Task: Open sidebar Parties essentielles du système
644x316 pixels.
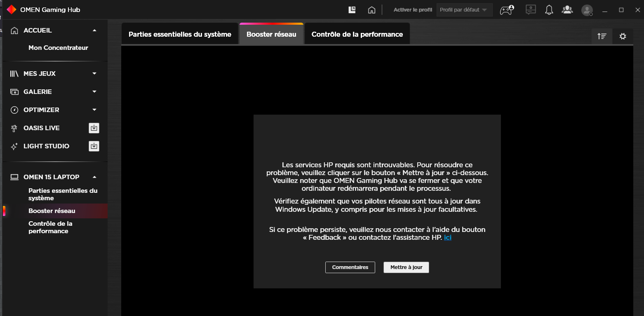Action: click(x=63, y=194)
